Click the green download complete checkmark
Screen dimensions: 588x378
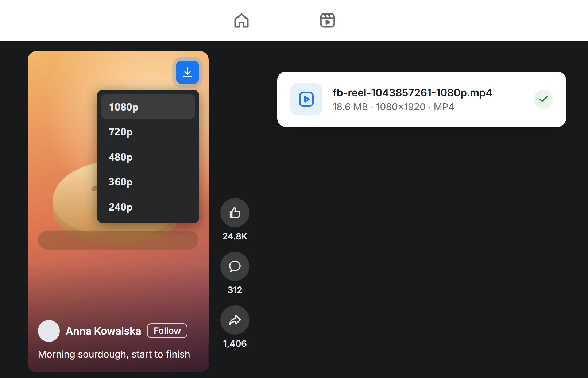tap(543, 99)
